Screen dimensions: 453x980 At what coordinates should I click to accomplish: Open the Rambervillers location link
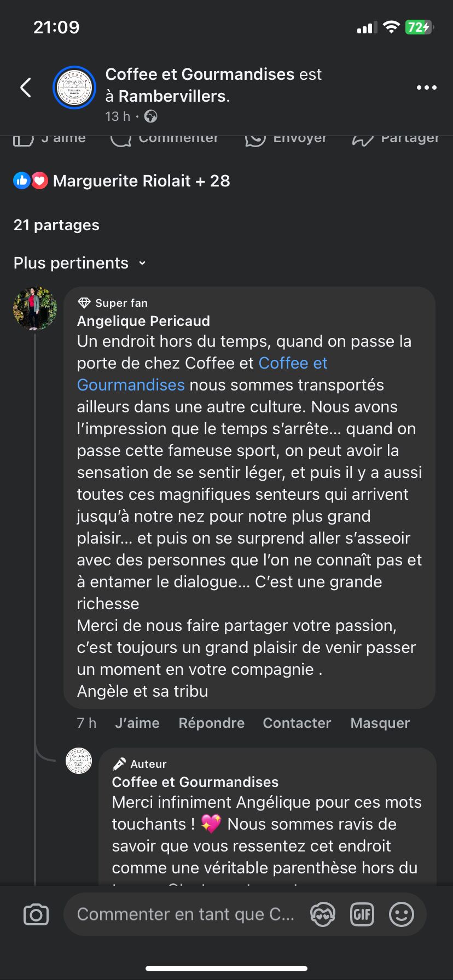[172, 96]
